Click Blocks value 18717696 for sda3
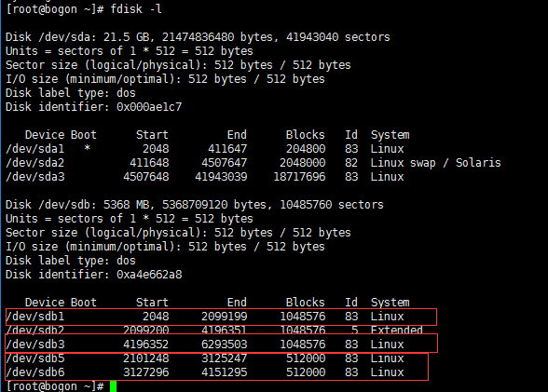548x392 pixels. click(x=299, y=177)
